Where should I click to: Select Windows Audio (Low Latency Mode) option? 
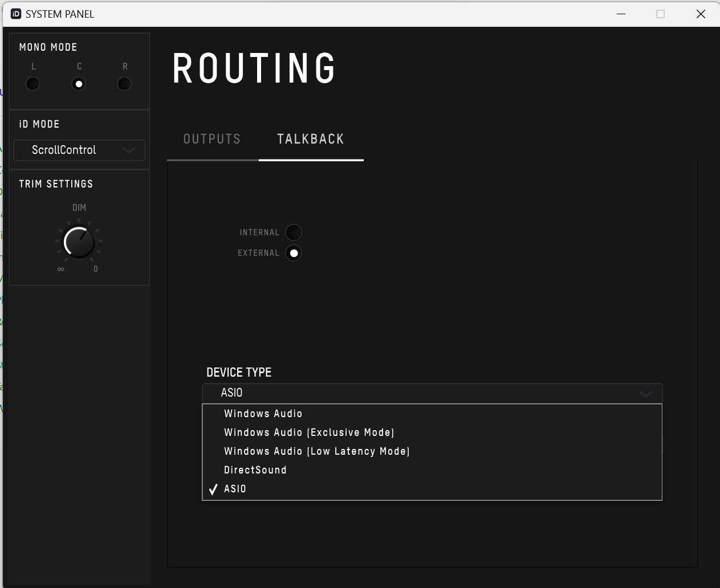(x=432, y=451)
